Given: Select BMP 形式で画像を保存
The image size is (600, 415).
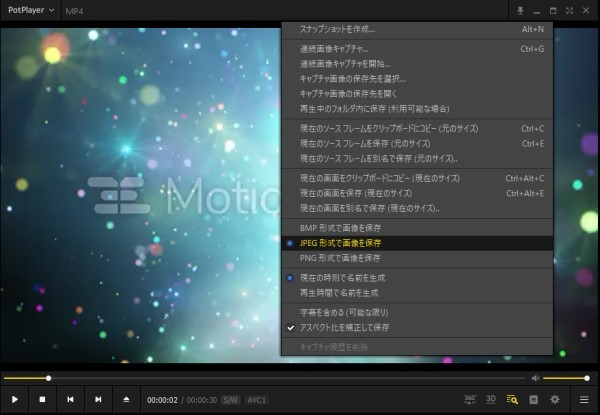Looking at the screenshot, I should pos(417,228).
